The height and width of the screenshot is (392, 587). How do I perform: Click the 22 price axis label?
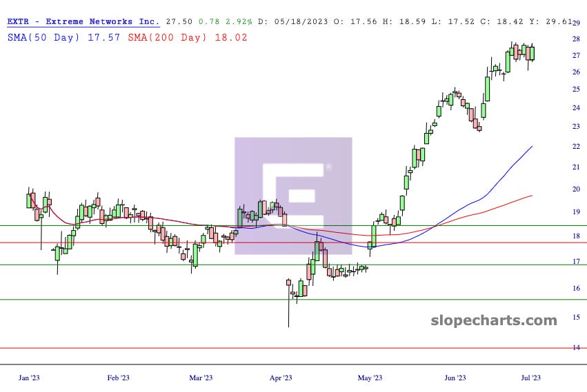(576, 147)
